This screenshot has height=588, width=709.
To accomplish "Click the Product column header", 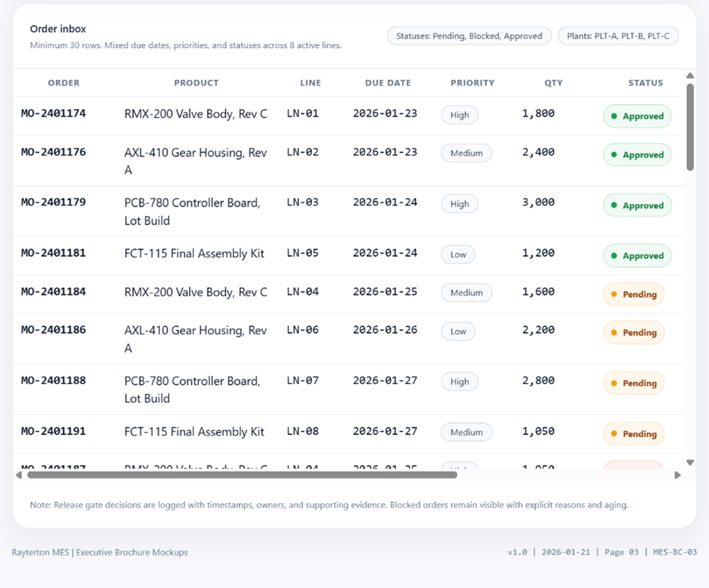I will [x=196, y=83].
